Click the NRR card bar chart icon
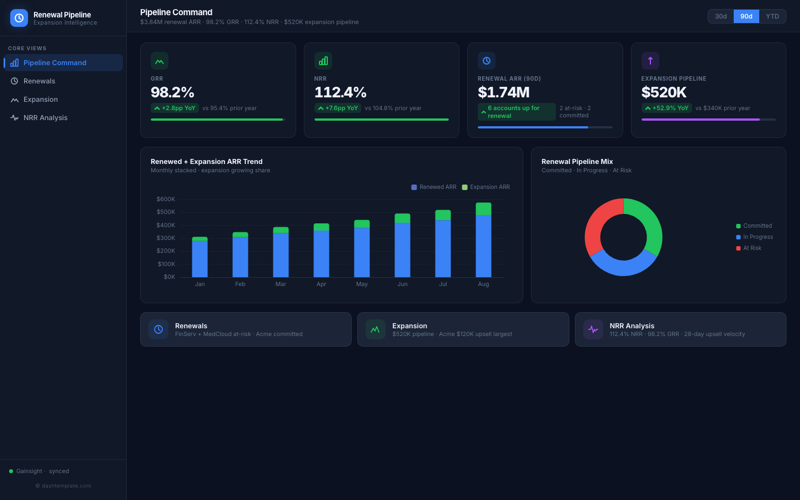The width and height of the screenshot is (800, 500). point(323,61)
